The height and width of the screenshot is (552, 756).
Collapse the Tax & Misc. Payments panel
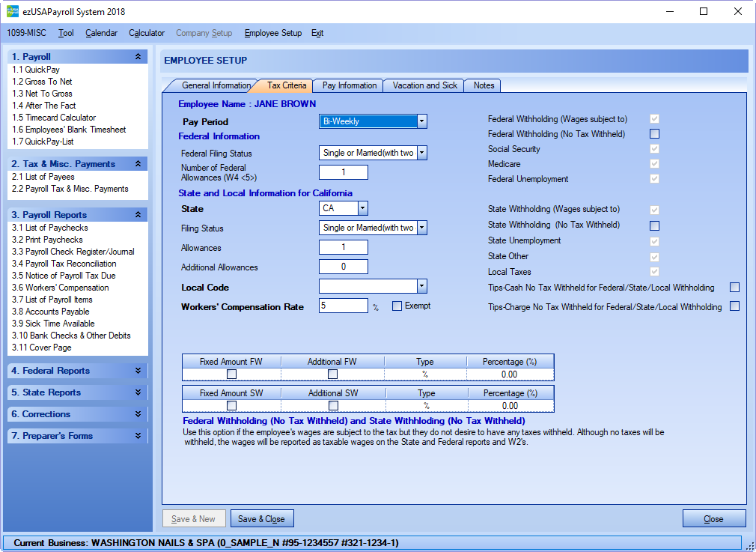[138, 164]
